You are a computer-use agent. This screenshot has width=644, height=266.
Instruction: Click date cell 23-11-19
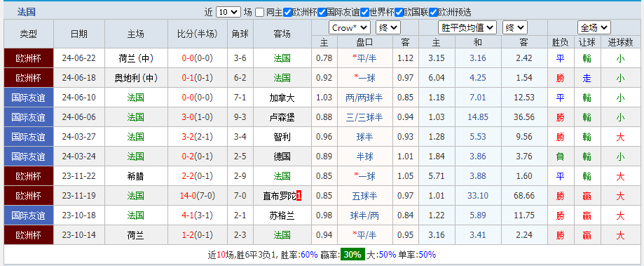point(79,196)
